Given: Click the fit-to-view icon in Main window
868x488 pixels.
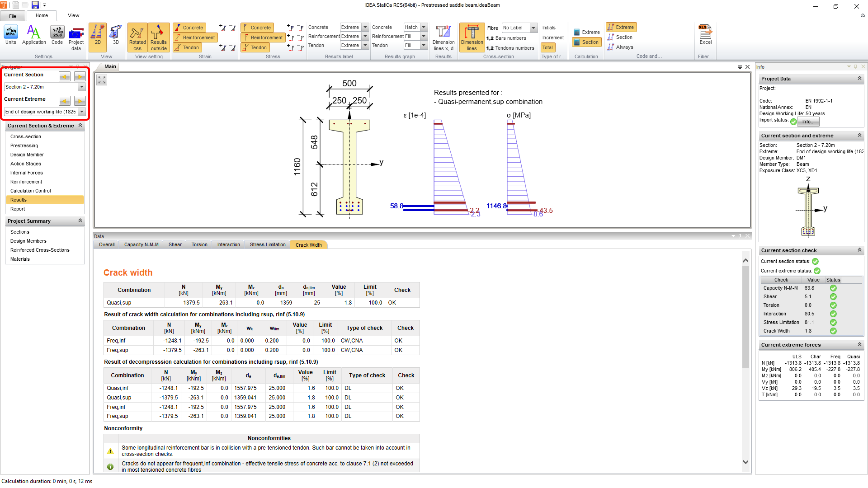Looking at the screenshot, I should (x=102, y=80).
